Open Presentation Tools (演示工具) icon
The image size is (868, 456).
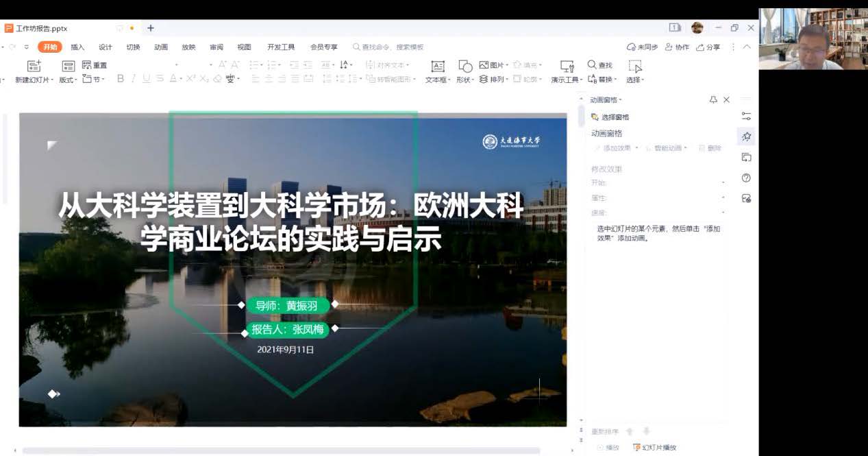point(567,67)
